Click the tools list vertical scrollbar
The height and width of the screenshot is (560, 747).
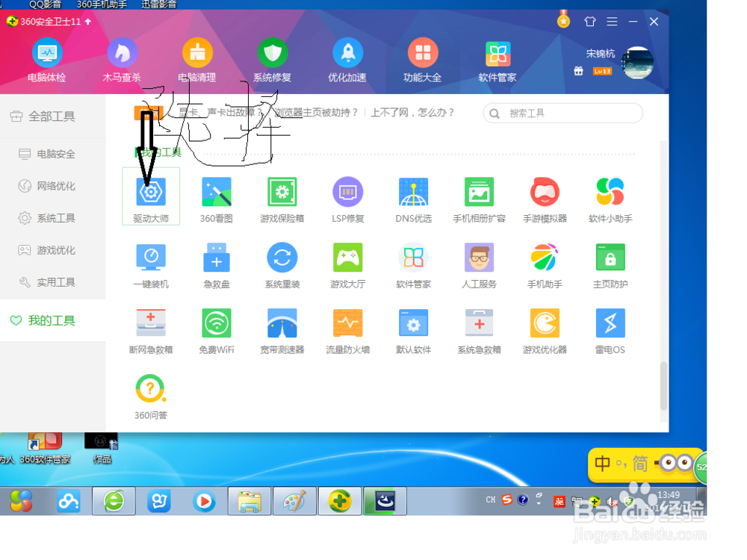click(663, 386)
